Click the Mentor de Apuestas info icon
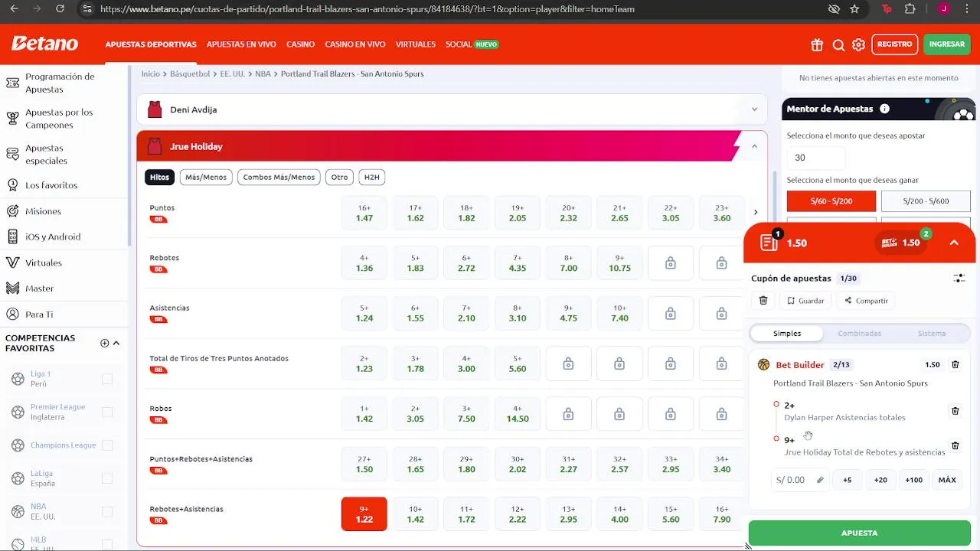This screenshot has width=980, height=551. point(884,109)
